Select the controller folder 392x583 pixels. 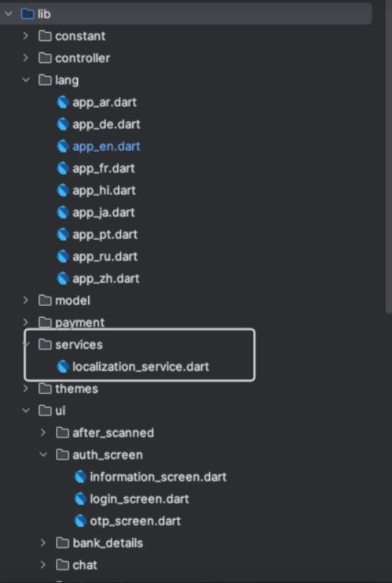[82, 58]
